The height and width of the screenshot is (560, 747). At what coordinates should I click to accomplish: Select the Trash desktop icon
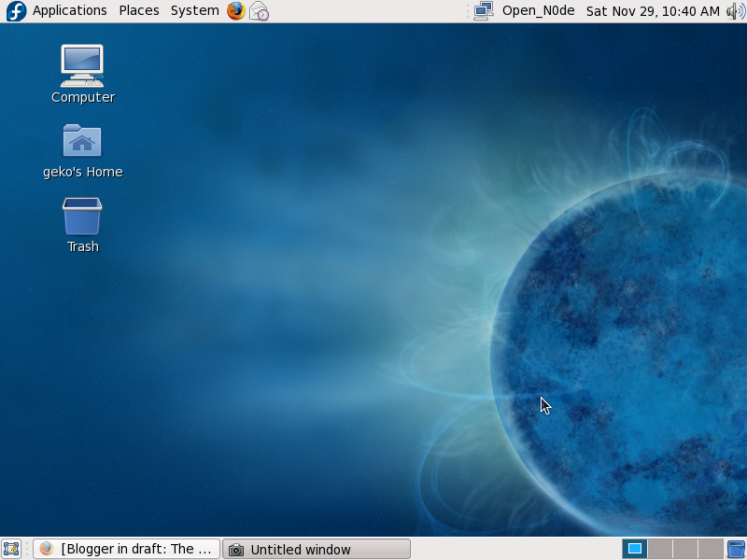click(82, 217)
